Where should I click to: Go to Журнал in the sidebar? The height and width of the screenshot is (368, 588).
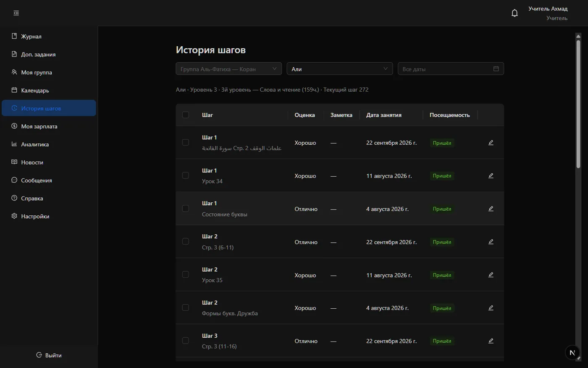[x=49, y=37]
